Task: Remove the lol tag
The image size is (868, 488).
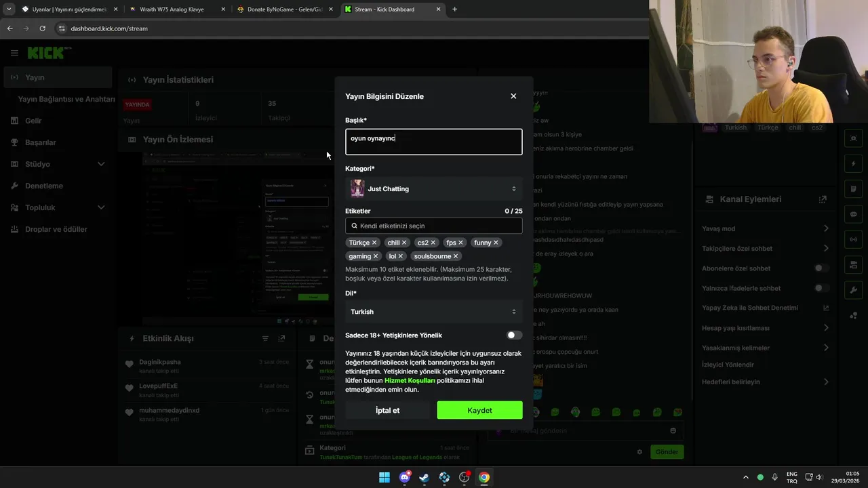Action: 401,256
